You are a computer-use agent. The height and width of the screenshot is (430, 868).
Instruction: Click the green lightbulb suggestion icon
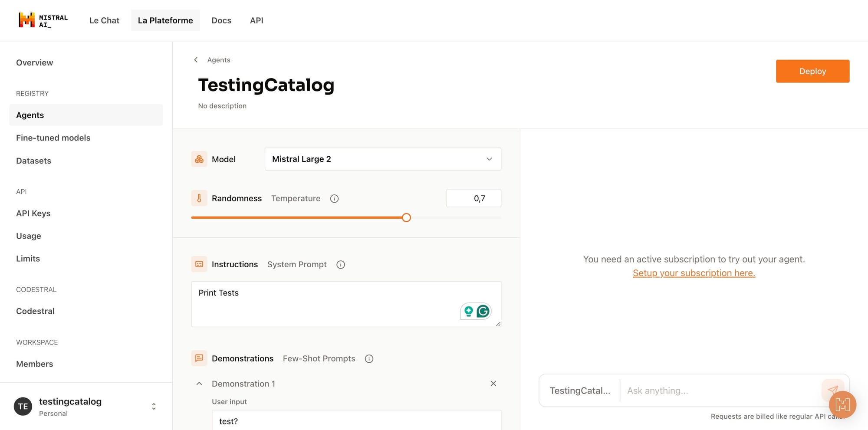pyautogui.click(x=469, y=311)
